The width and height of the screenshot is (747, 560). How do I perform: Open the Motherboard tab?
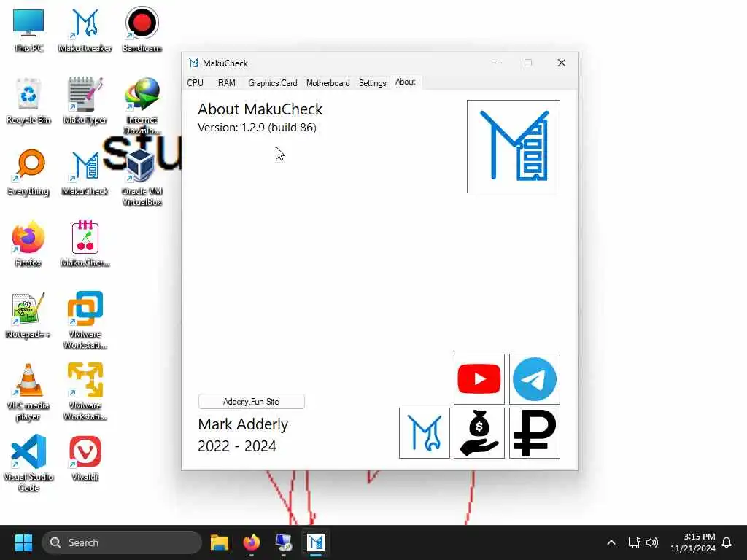pyautogui.click(x=328, y=83)
